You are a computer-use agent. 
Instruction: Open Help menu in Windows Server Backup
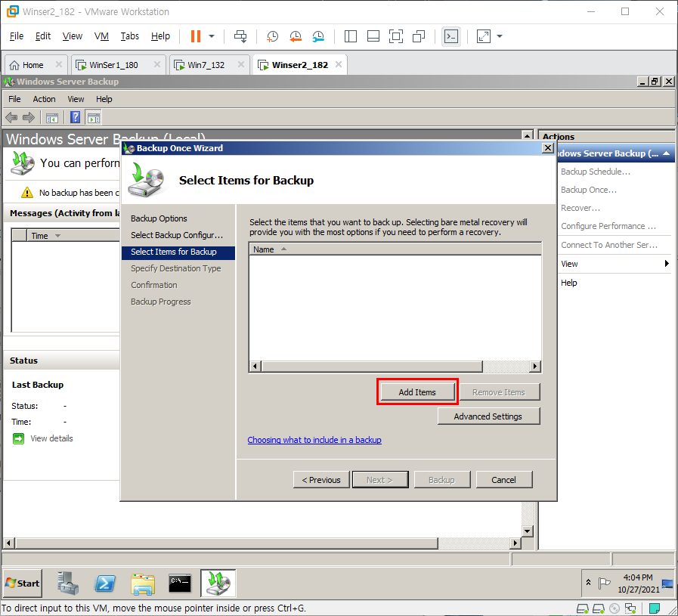[104, 99]
